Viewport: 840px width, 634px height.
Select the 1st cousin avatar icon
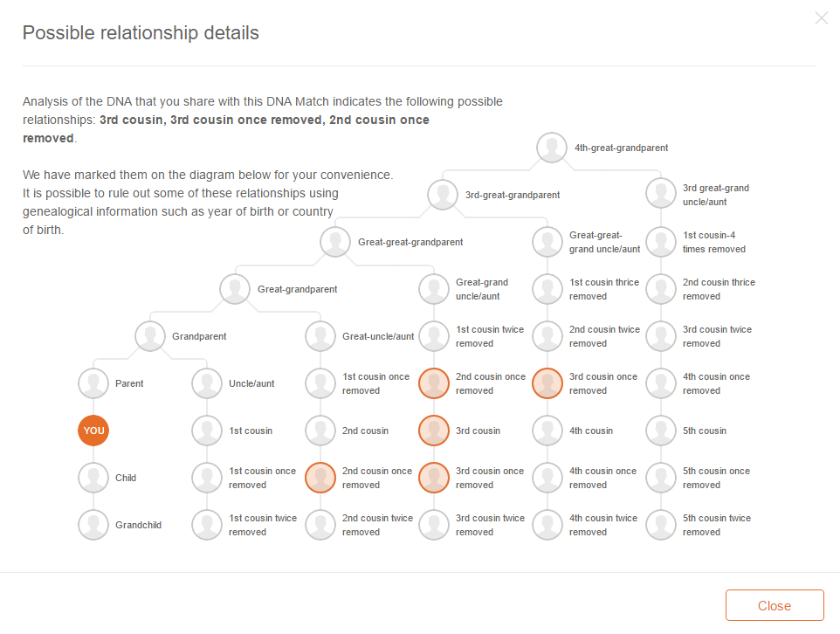207,431
